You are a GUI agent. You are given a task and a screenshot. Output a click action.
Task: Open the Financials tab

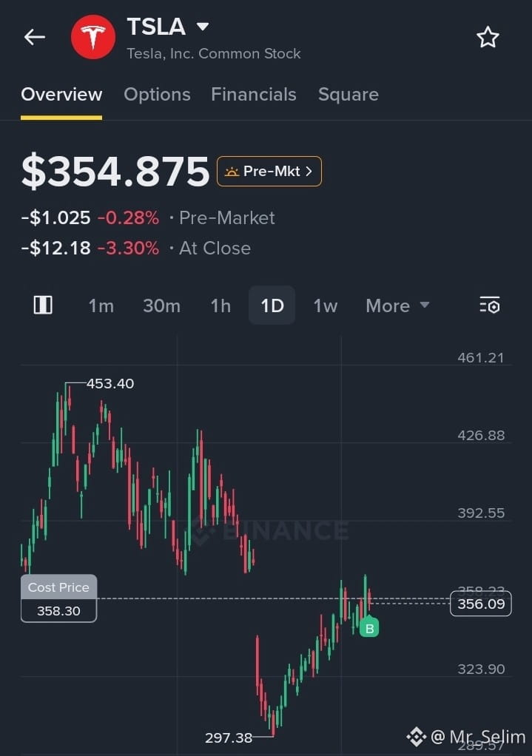(254, 95)
